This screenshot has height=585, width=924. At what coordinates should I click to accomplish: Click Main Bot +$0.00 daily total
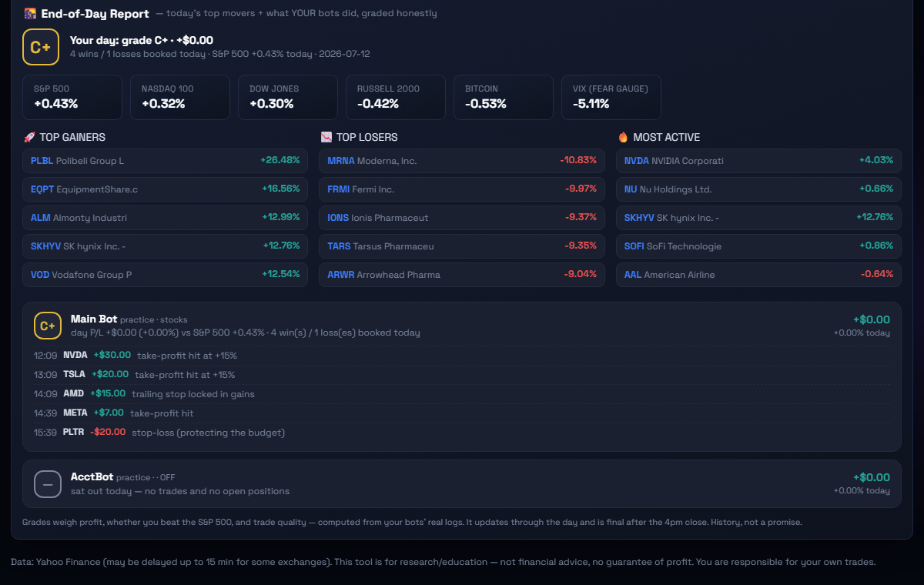click(872, 319)
